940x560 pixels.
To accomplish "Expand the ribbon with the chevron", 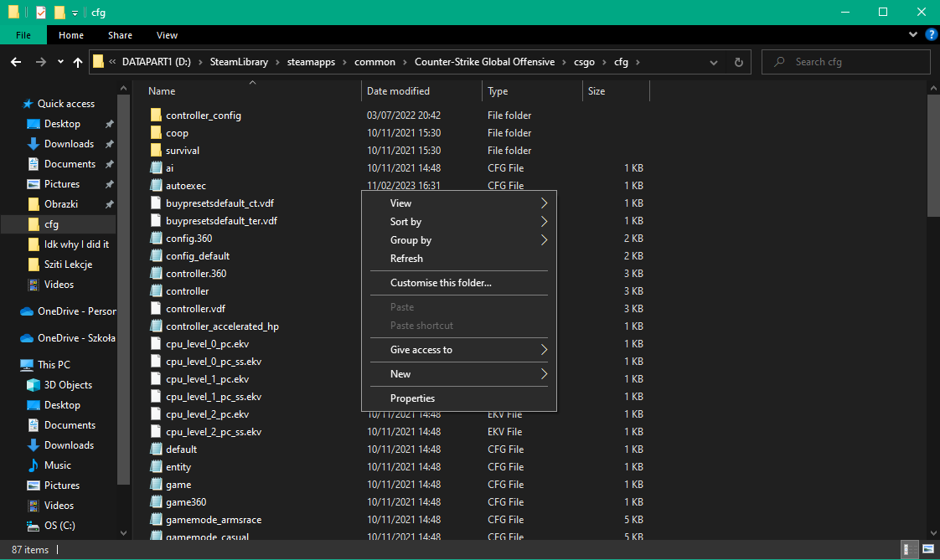I will pos(913,35).
